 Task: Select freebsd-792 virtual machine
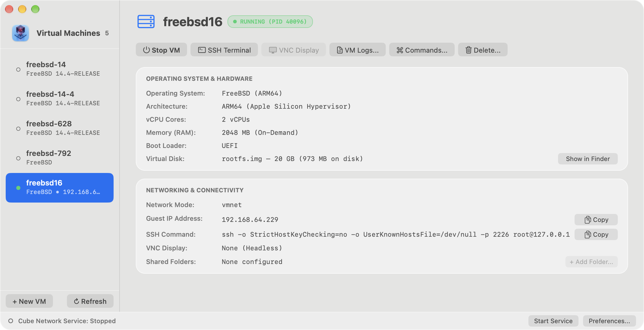[60, 158]
